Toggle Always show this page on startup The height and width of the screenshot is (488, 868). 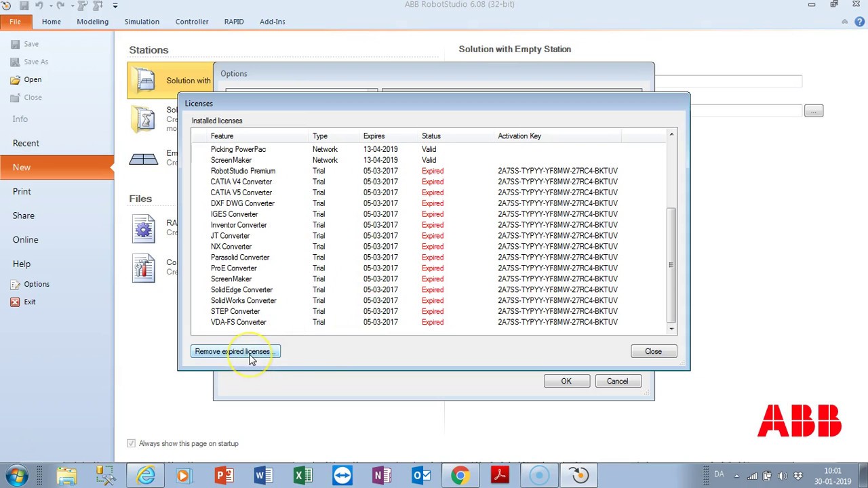point(131,443)
